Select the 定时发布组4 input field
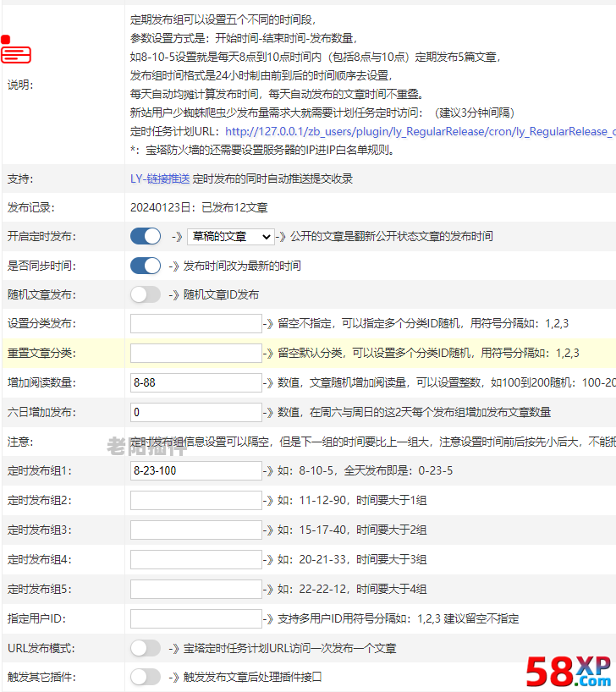This screenshot has width=616, height=692. (196, 559)
